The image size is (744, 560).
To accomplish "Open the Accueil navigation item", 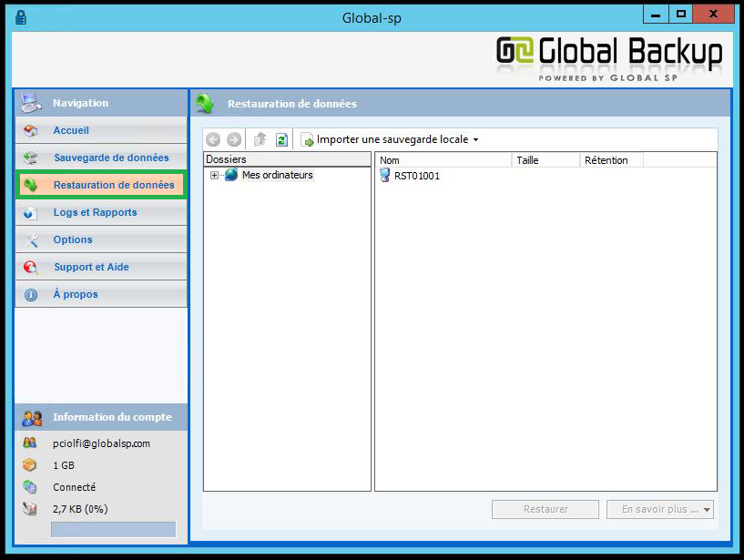I will (101, 130).
